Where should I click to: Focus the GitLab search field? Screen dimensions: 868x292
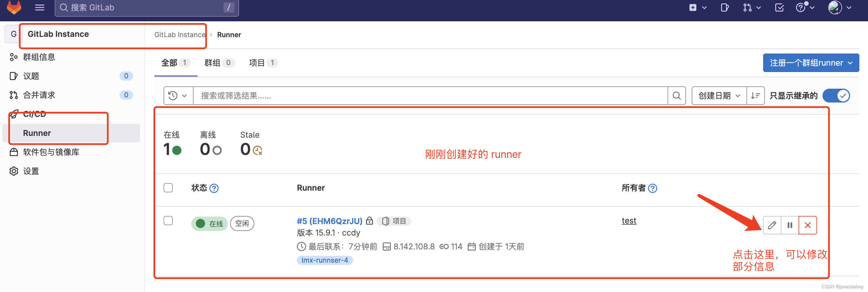pos(147,7)
